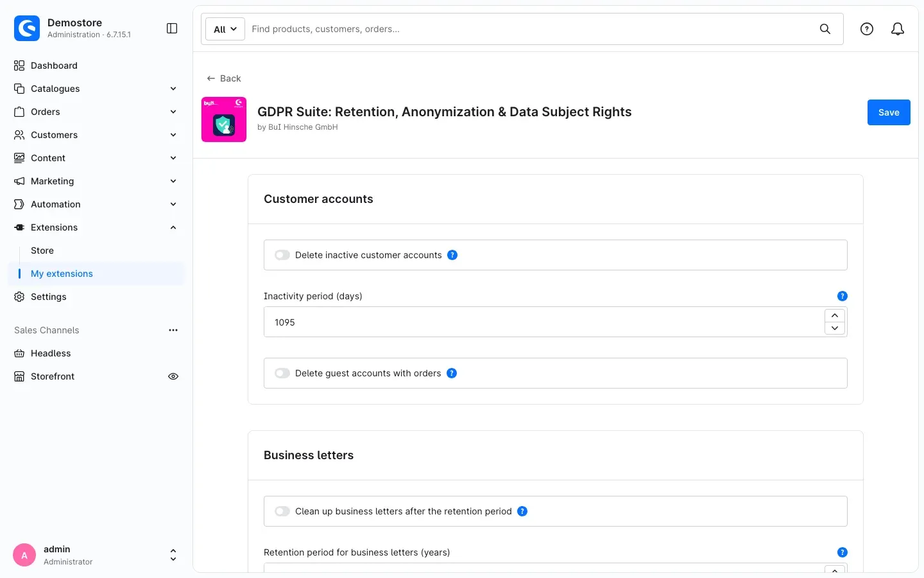Toggle Delete inactive customer accounts switch
924x578 pixels.
[282, 255]
